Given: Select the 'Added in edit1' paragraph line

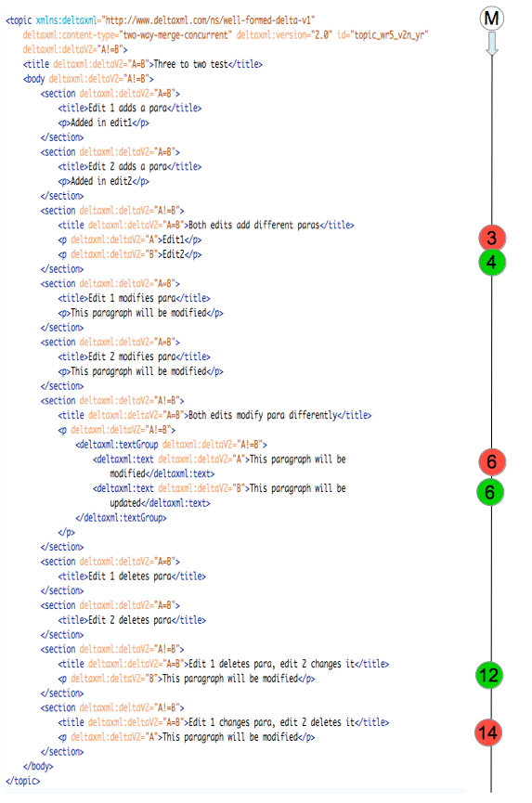Looking at the screenshot, I should 103,123.
